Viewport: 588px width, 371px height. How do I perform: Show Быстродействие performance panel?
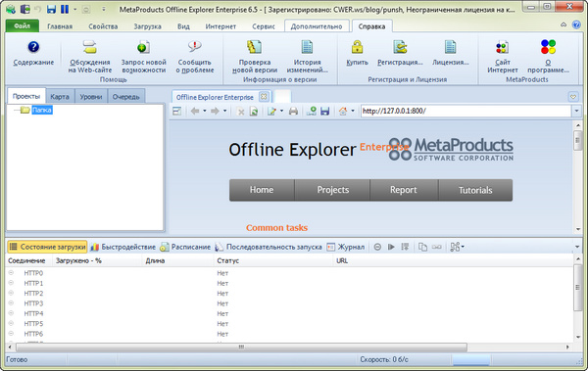(123, 247)
